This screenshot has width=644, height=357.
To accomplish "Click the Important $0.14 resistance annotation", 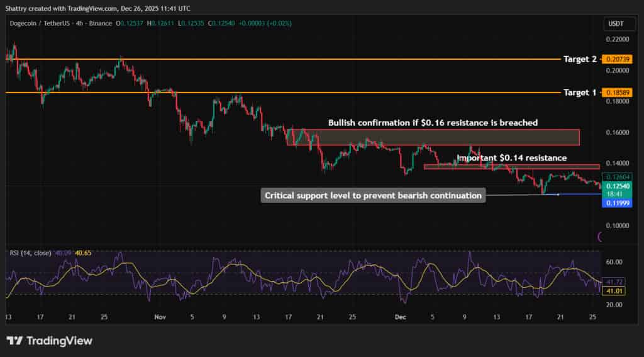I will (x=511, y=157).
